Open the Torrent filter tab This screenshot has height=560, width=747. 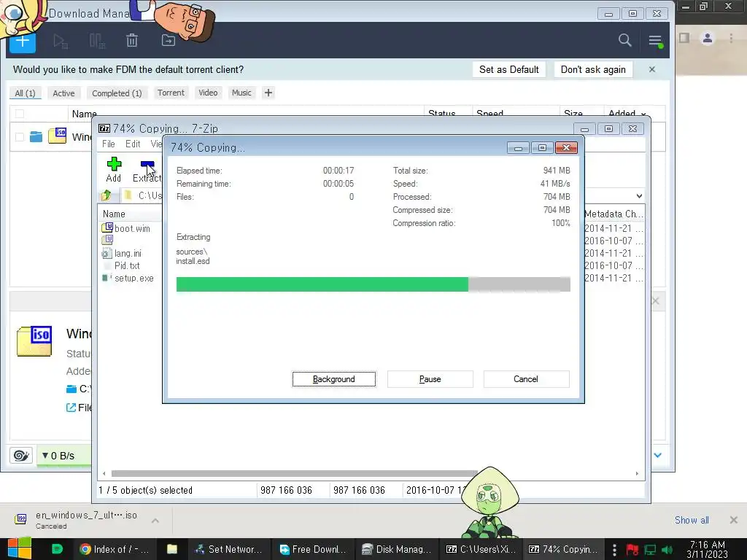(x=171, y=93)
